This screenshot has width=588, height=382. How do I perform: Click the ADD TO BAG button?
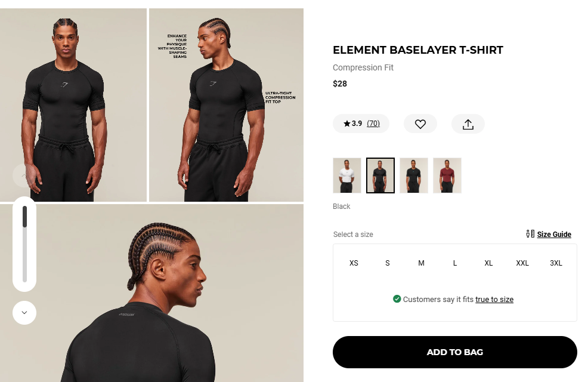(454, 352)
